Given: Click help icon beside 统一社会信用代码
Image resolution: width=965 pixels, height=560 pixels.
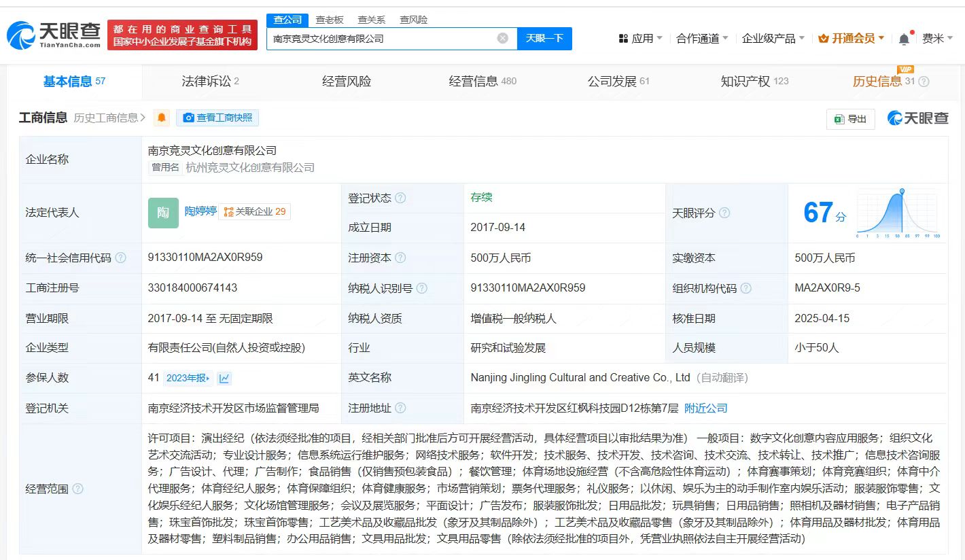Looking at the screenshot, I should coord(121,258).
